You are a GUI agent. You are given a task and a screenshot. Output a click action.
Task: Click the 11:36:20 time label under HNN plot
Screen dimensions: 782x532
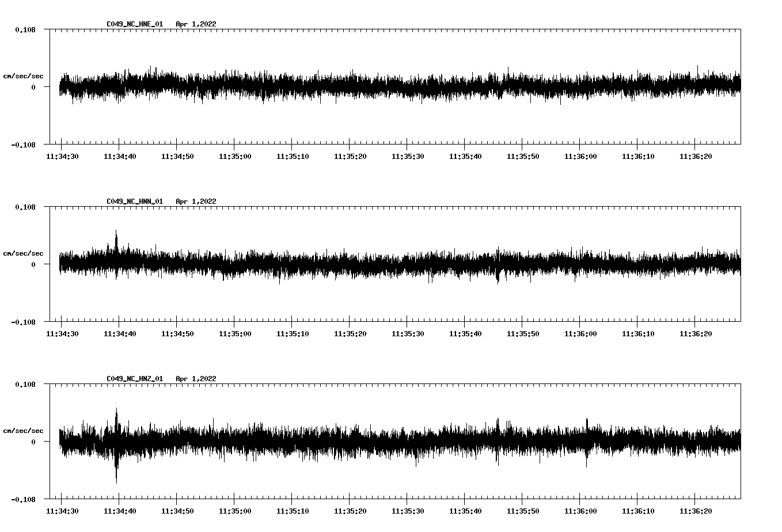(x=696, y=334)
